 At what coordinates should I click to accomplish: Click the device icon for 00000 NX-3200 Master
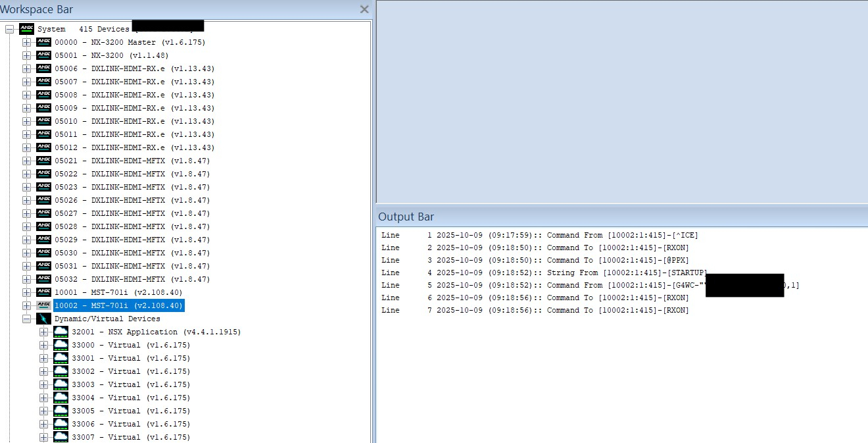click(x=43, y=42)
